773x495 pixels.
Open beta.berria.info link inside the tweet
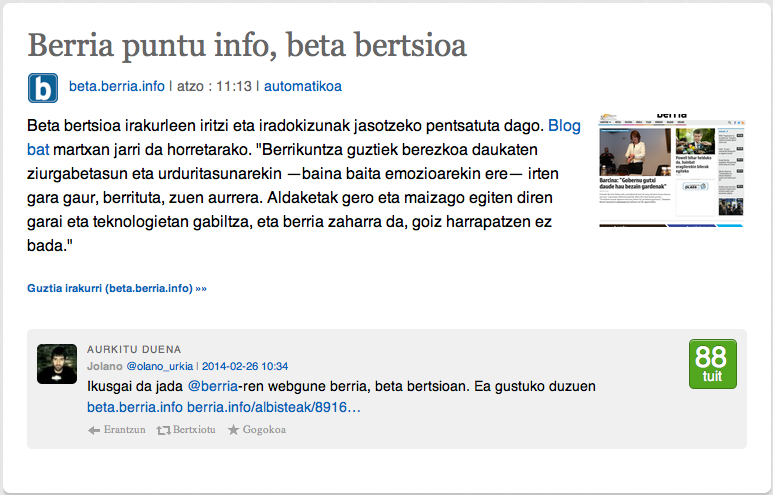[135, 407]
